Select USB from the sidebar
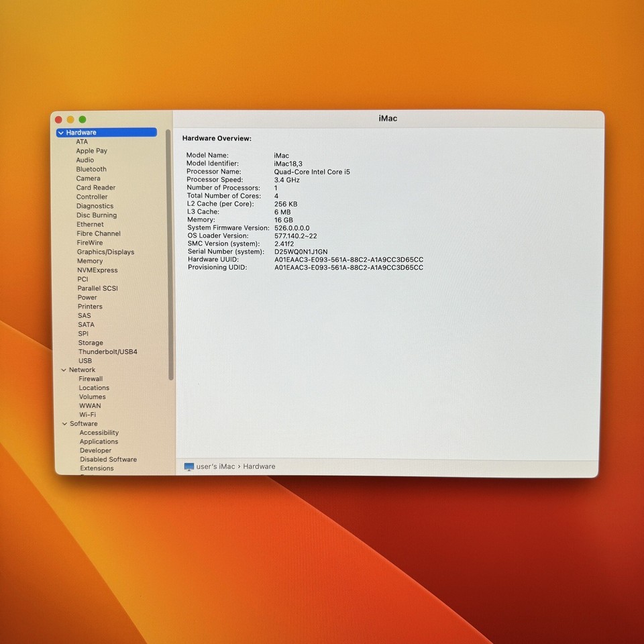Viewport: 644px width, 644px height. [85, 361]
